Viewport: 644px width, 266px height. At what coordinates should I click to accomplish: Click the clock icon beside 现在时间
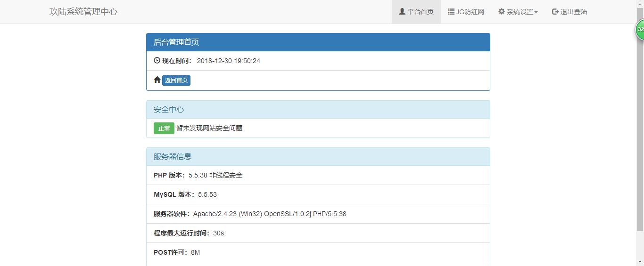157,60
